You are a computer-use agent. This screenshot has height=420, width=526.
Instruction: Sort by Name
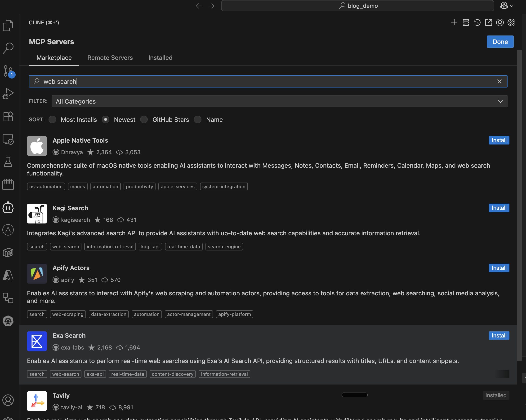pyautogui.click(x=198, y=119)
